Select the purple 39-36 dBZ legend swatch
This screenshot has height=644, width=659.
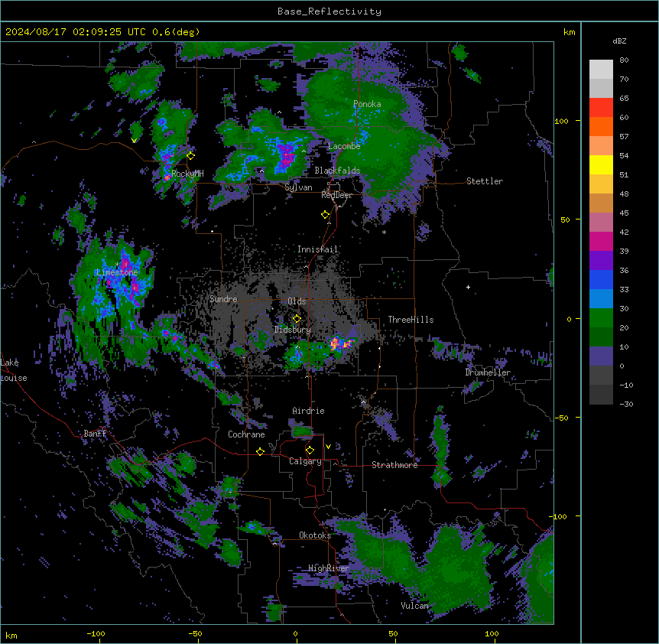click(601, 261)
